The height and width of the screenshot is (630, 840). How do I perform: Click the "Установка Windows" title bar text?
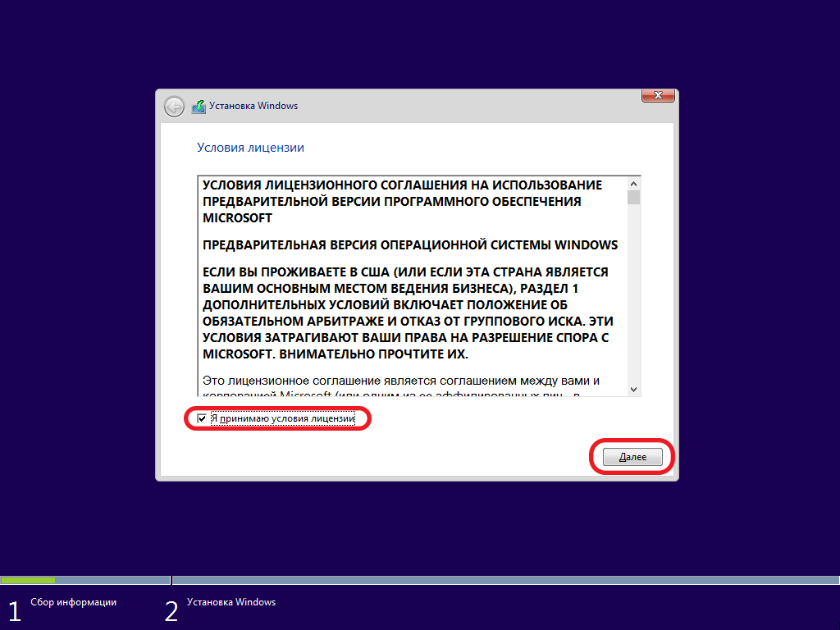pyautogui.click(x=253, y=106)
